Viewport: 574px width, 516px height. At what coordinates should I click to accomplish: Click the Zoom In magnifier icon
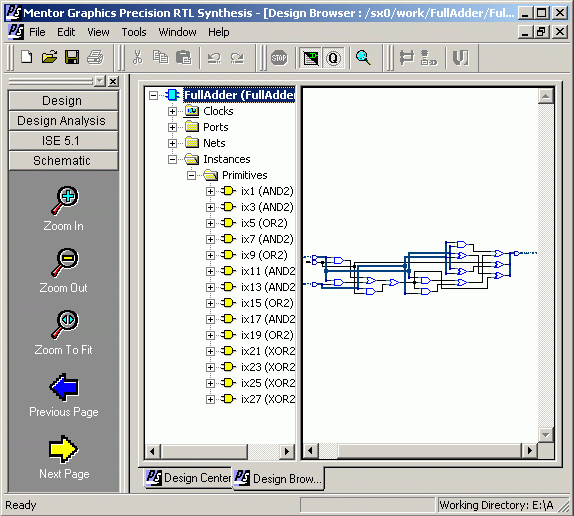point(64,201)
